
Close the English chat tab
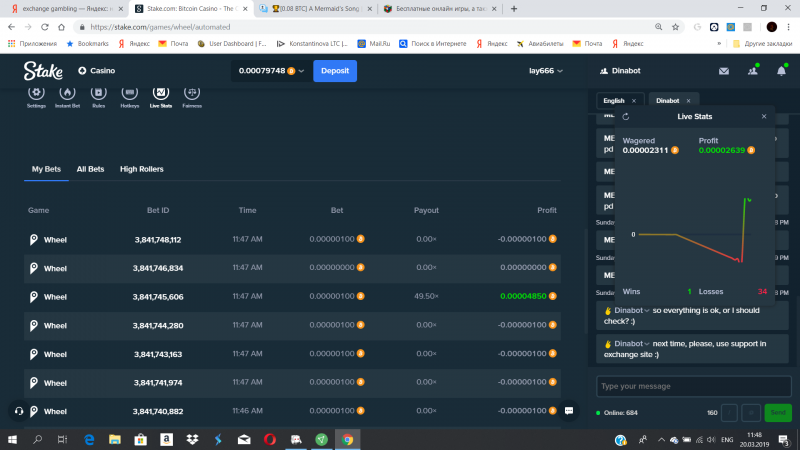click(x=634, y=101)
